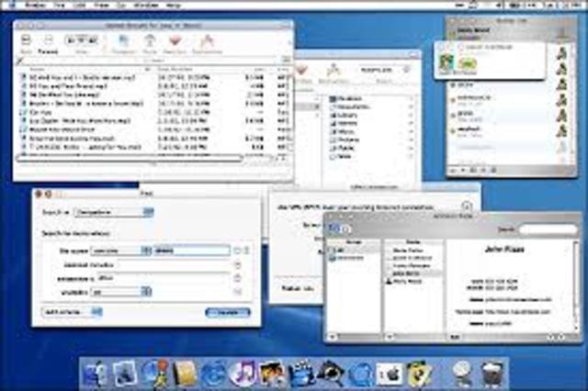Click Back in search results window toolbar
588x391 pixels.
tap(26, 44)
